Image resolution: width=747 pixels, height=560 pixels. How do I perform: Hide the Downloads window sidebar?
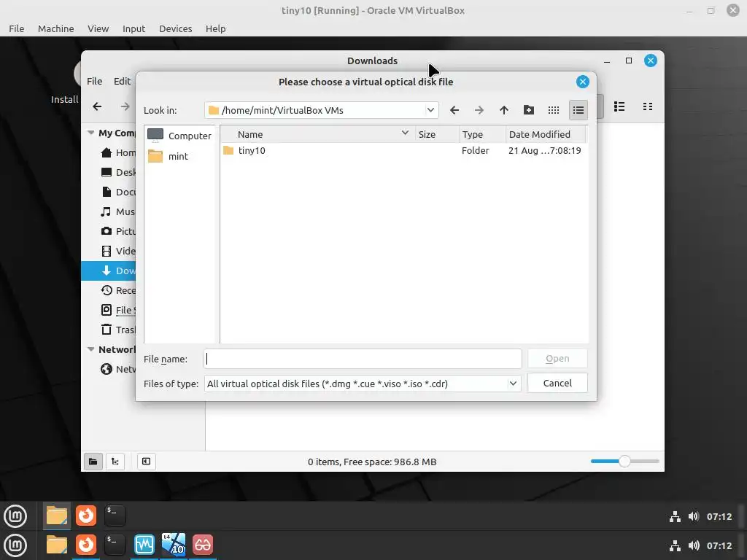pos(146,462)
